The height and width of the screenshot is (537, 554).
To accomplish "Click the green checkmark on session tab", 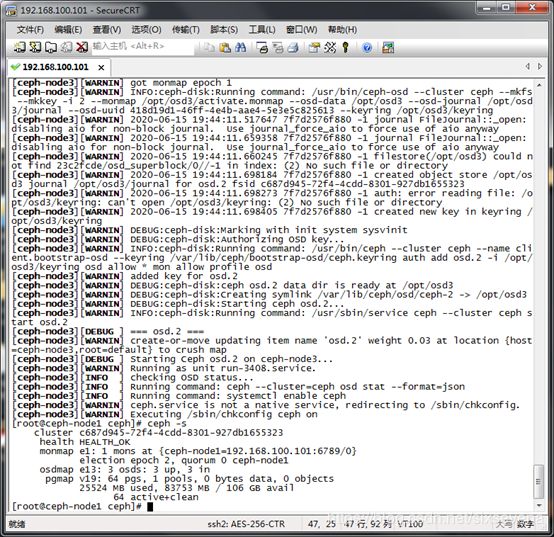I will point(15,67).
